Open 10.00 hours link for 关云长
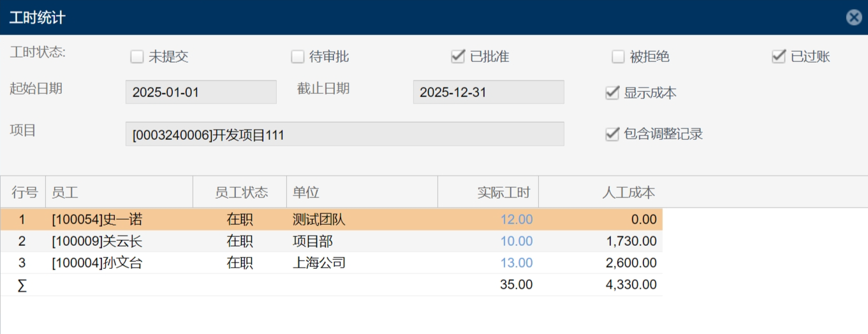The height and width of the screenshot is (334, 868). [517, 241]
